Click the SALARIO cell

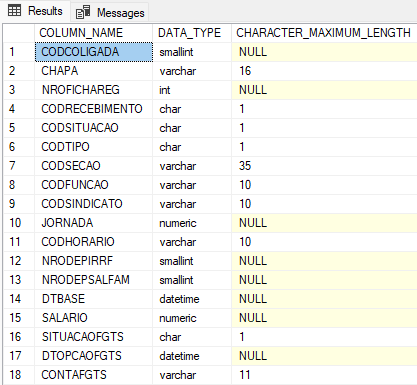pyautogui.click(x=94, y=318)
